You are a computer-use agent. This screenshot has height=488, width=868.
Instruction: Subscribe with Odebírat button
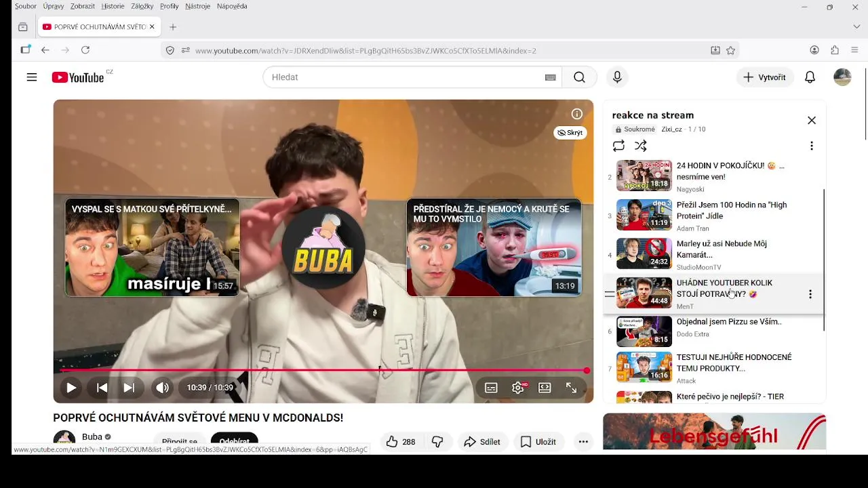(234, 441)
